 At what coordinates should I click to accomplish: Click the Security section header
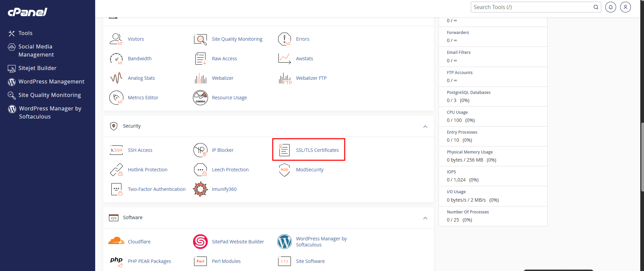[x=268, y=126]
